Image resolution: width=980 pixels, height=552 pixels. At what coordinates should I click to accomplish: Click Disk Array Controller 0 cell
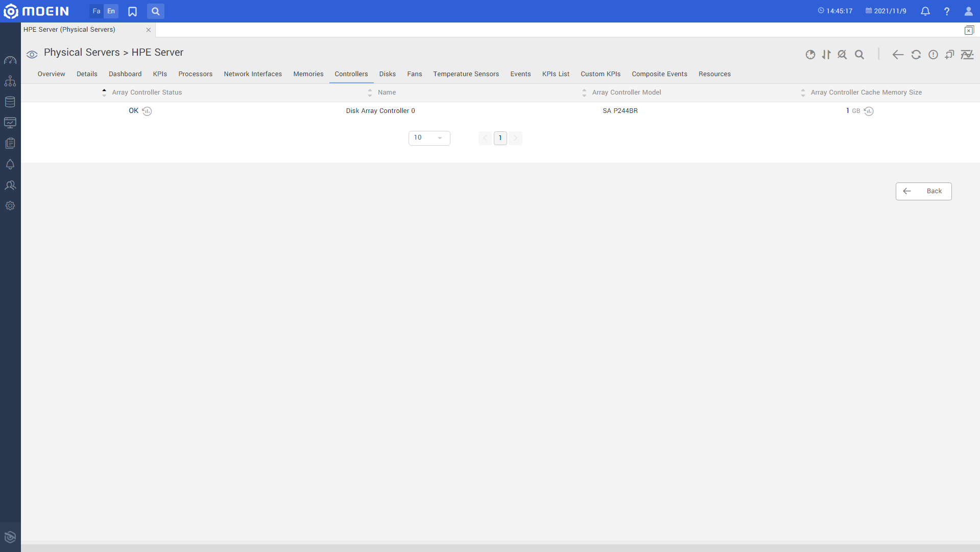(380, 111)
